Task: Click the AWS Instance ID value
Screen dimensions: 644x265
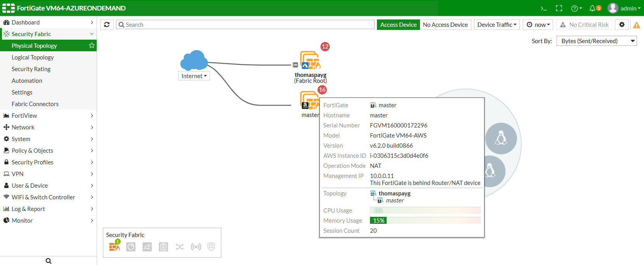Action: click(399, 155)
